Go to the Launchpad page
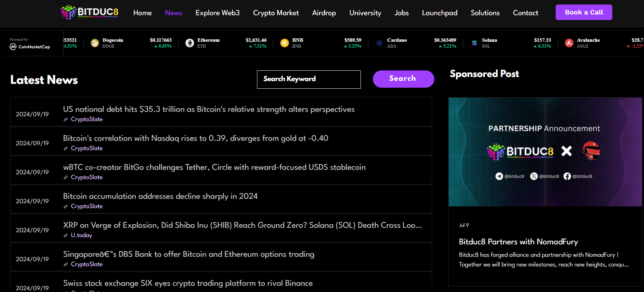This screenshot has height=292, width=644. [x=440, y=13]
